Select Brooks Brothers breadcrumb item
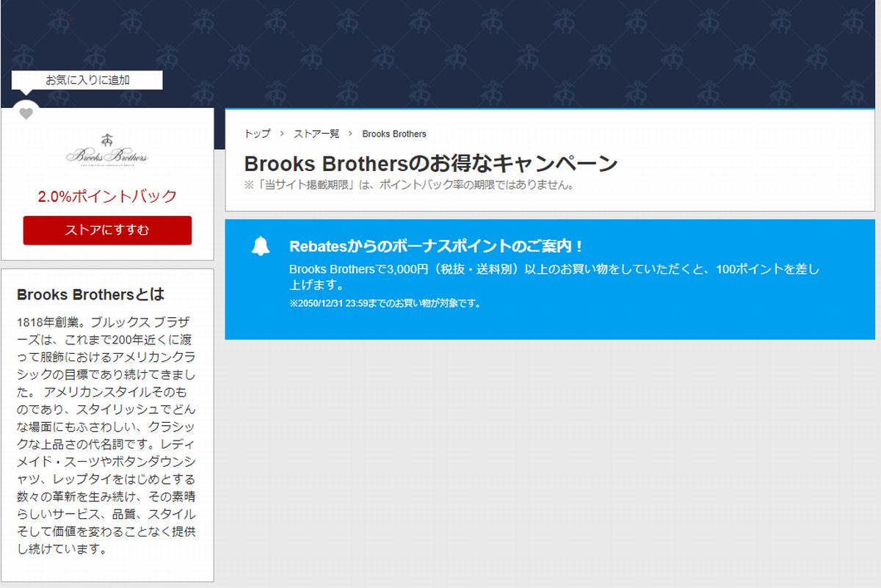This screenshot has height=588, width=881. tap(394, 134)
